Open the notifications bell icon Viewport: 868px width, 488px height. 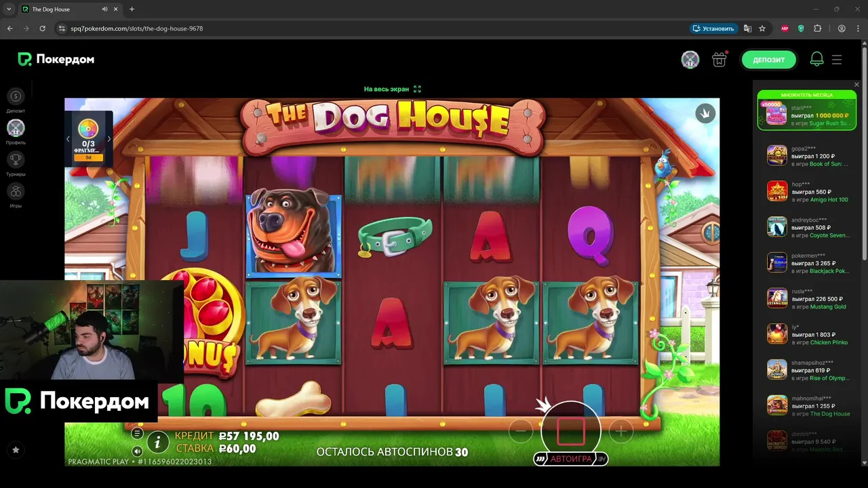pyautogui.click(x=816, y=60)
